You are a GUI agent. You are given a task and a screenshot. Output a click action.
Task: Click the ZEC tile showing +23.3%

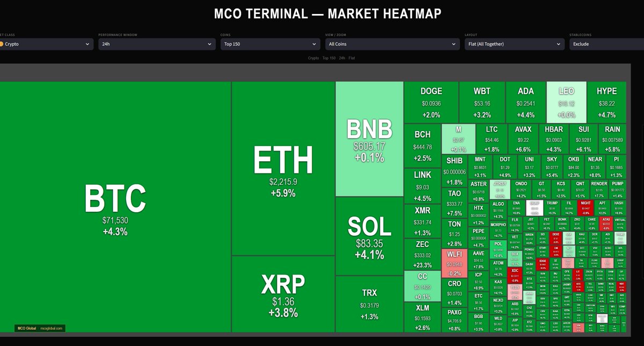tap(422, 254)
